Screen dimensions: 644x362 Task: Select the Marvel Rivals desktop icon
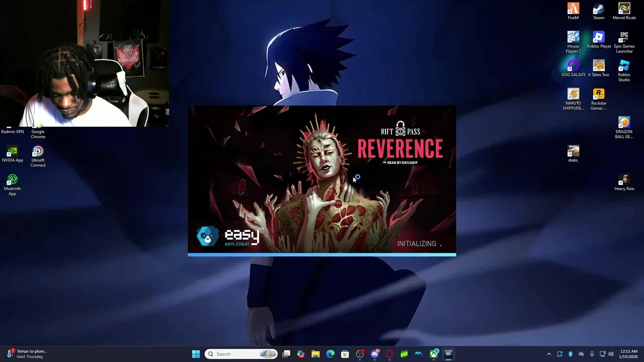[x=624, y=11]
